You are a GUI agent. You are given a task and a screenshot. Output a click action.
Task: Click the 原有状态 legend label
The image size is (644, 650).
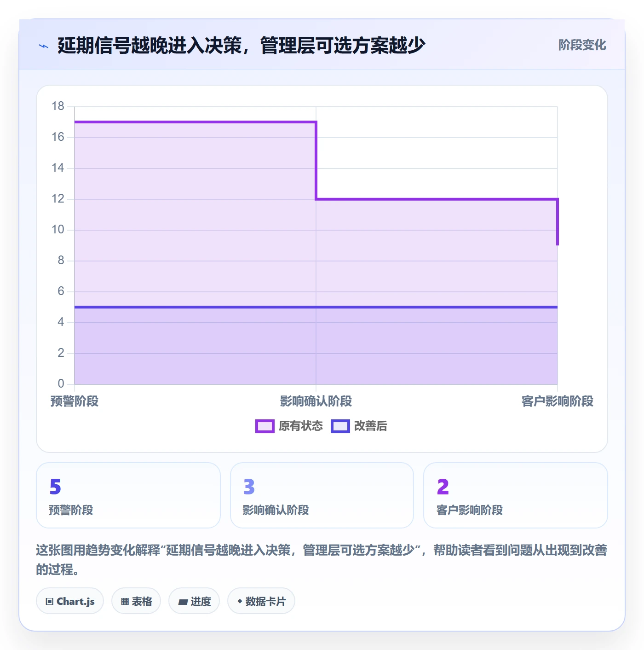click(x=301, y=426)
